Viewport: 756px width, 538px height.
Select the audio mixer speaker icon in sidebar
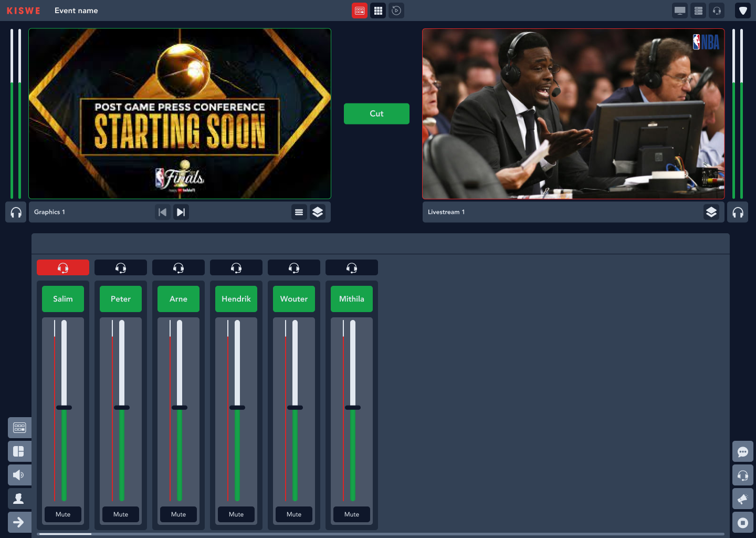pyautogui.click(x=19, y=474)
